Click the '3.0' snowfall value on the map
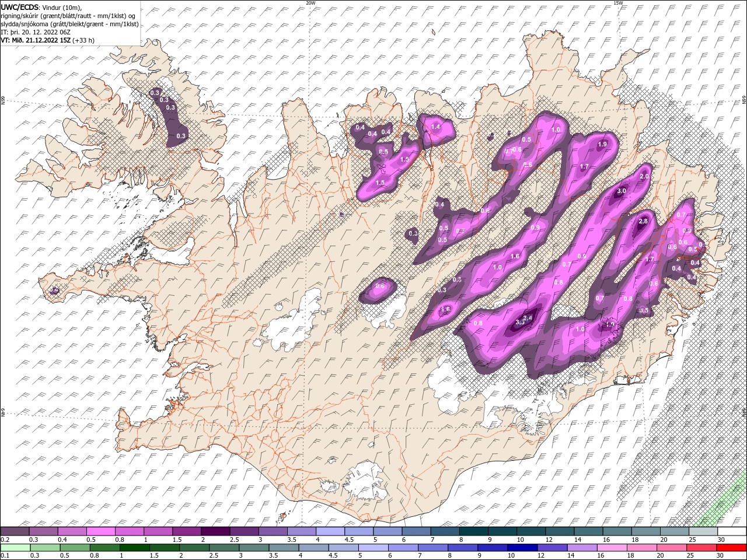Viewport: 747px width, 560px height. [x=622, y=191]
